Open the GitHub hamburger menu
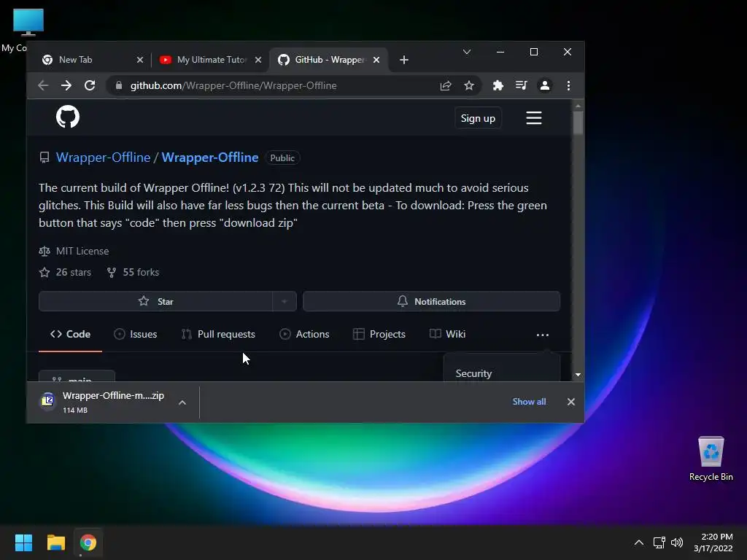The height and width of the screenshot is (560, 747). coord(533,117)
